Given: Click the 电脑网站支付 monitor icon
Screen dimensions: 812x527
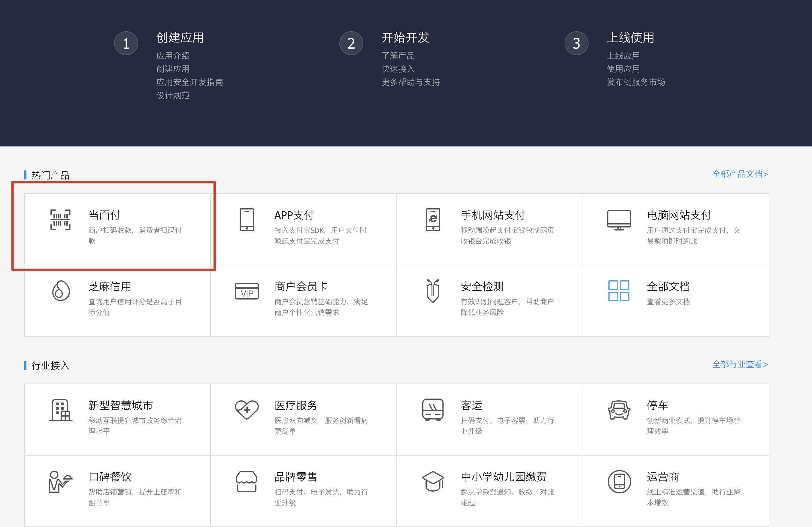Looking at the screenshot, I should tap(619, 219).
